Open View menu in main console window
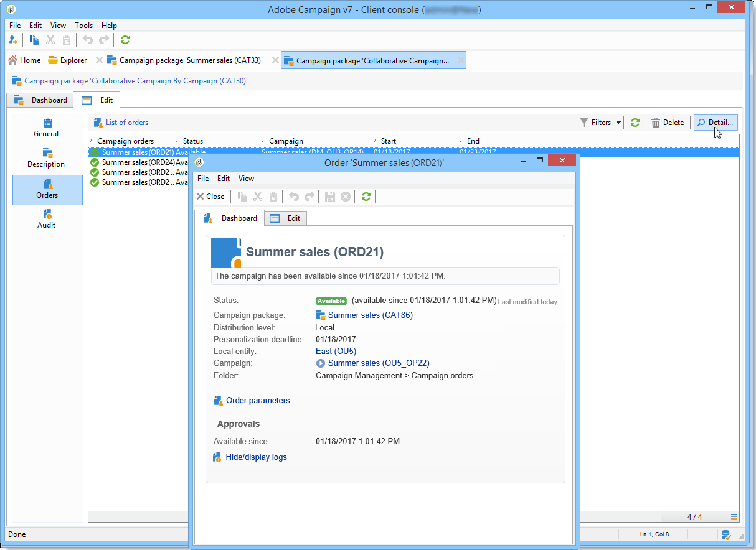 point(58,26)
